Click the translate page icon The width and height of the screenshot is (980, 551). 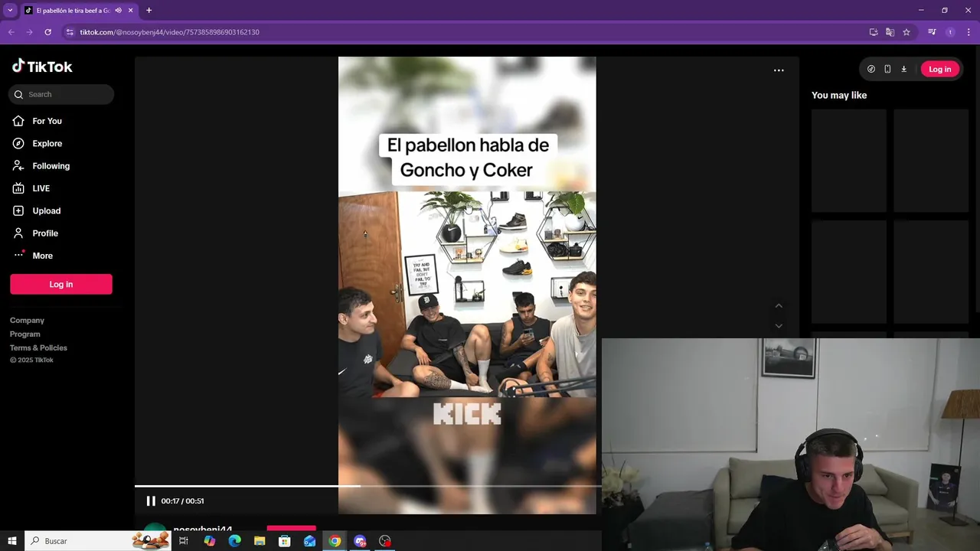[x=890, y=32]
